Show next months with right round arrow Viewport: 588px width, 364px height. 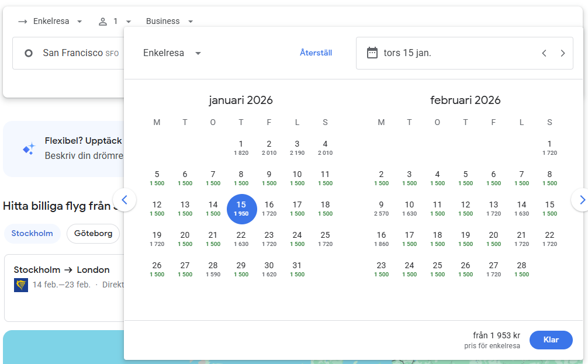pos(582,200)
